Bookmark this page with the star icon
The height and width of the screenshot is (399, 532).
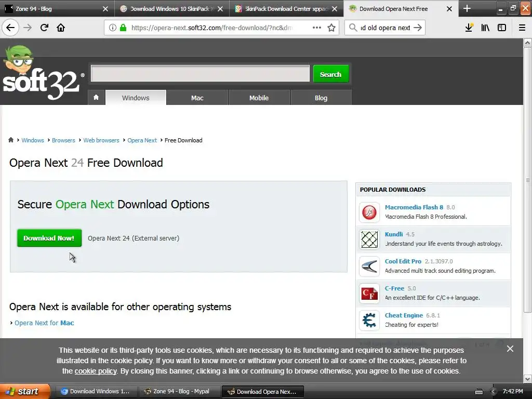coord(331,28)
